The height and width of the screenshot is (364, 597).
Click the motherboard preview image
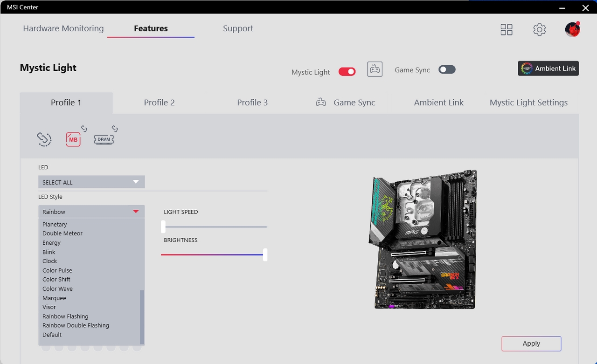(423, 239)
